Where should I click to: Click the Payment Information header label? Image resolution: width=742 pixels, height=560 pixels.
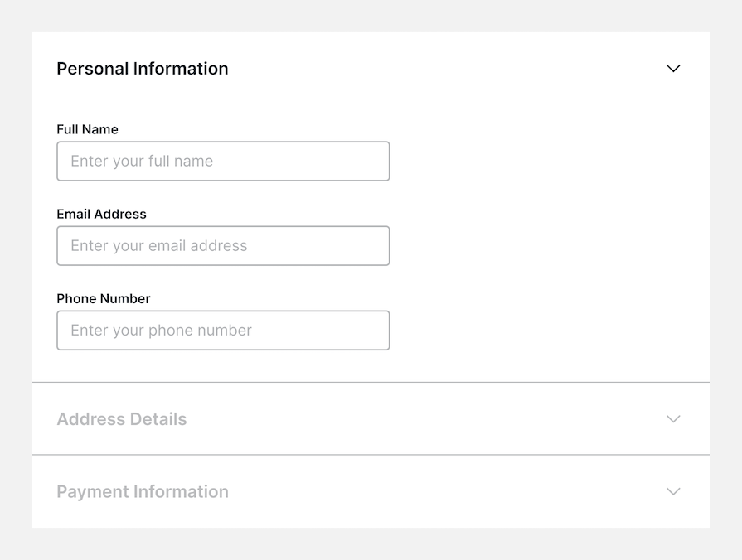coord(142,491)
